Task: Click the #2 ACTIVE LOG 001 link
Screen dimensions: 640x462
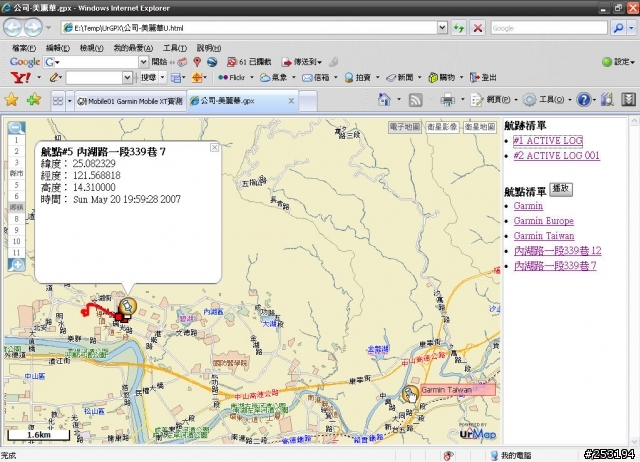Action: (556, 155)
